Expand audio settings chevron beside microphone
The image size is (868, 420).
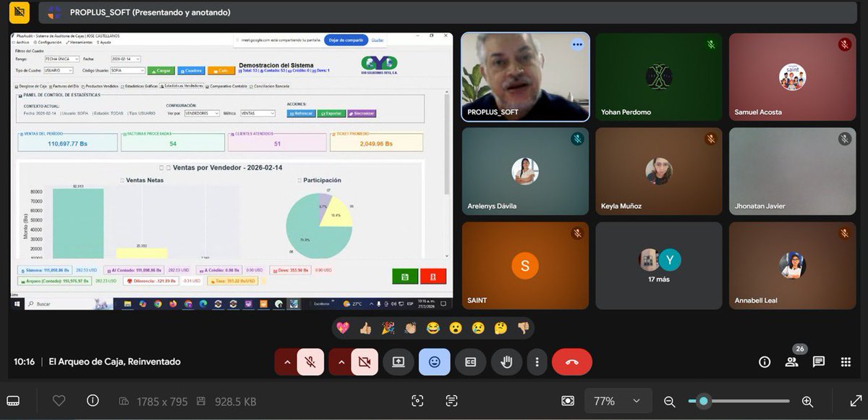click(286, 362)
